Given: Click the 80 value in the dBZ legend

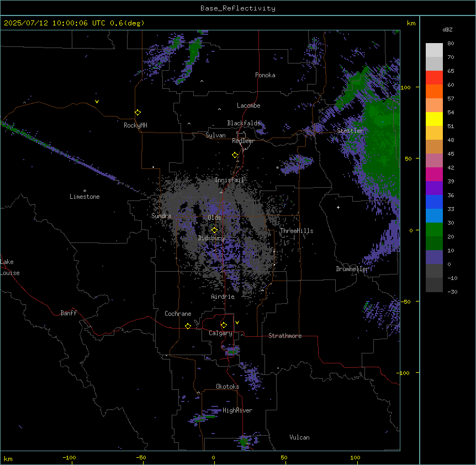Looking at the screenshot, I should click(451, 44).
